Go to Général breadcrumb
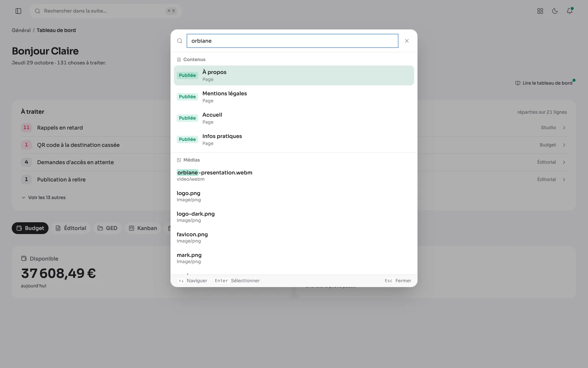Screen dimensions: 588x368 21,30
